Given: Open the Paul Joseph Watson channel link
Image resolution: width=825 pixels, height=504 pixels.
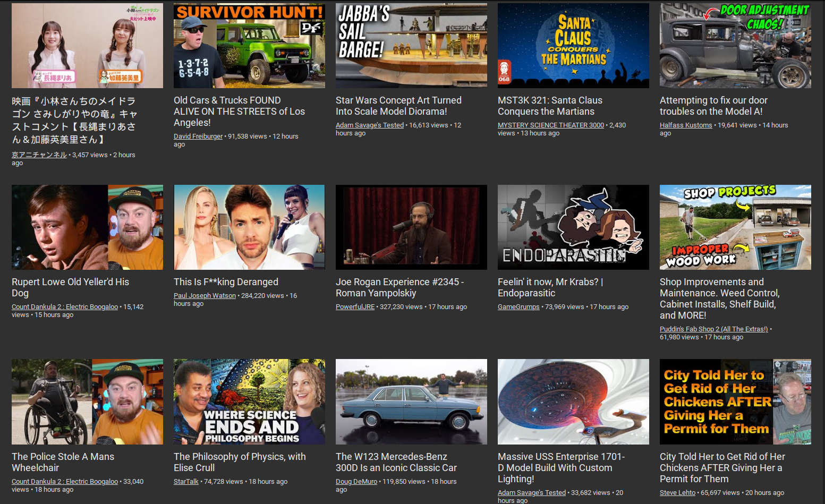Looking at the screenshot, I should click(205, 296).
